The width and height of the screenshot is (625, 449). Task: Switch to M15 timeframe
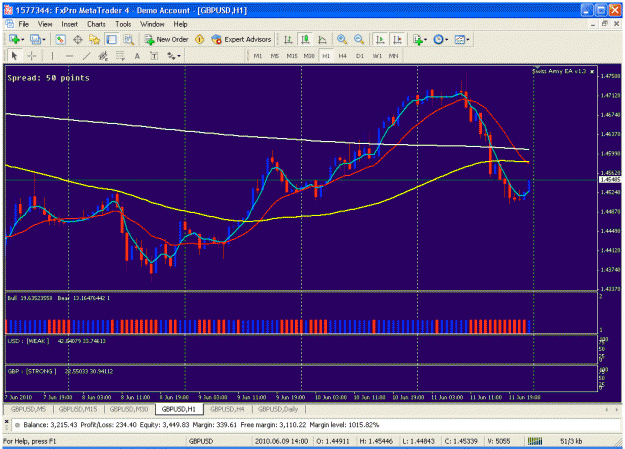[292, 56]
